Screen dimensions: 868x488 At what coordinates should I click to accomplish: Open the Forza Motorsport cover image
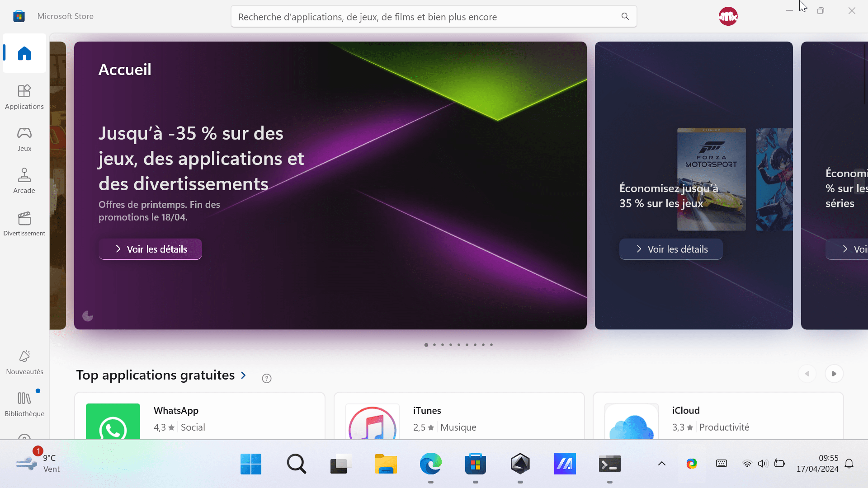711,179
